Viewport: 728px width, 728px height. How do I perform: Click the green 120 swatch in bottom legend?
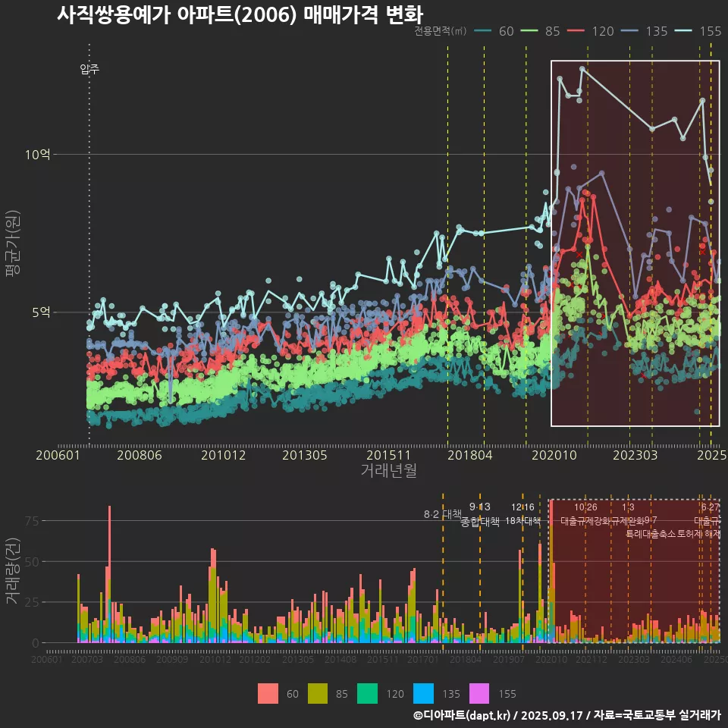(367, 694)
